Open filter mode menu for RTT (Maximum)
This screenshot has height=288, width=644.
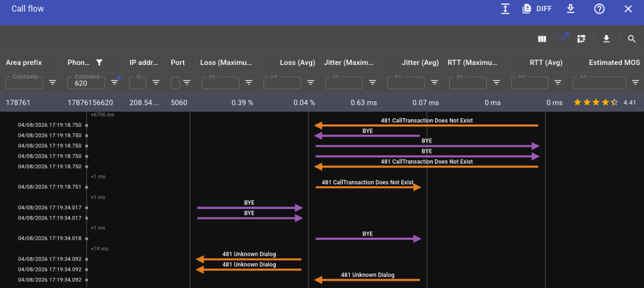pos(497,83)
